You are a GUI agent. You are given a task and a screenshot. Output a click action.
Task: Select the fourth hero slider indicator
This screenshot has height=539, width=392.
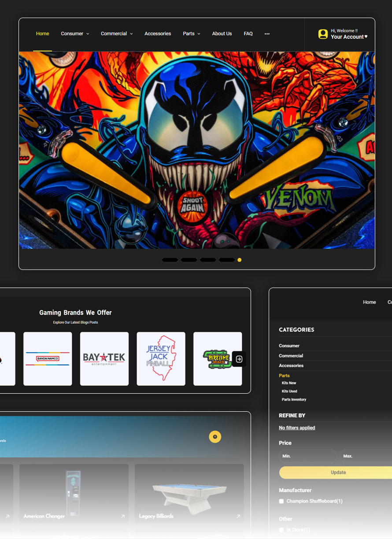pos(227,260)
